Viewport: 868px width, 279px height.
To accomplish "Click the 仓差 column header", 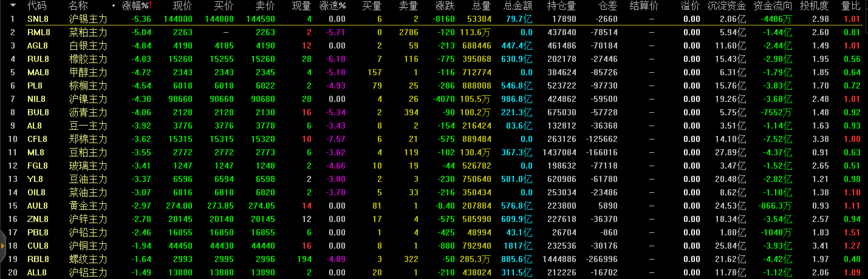I will tap(608, 6).
